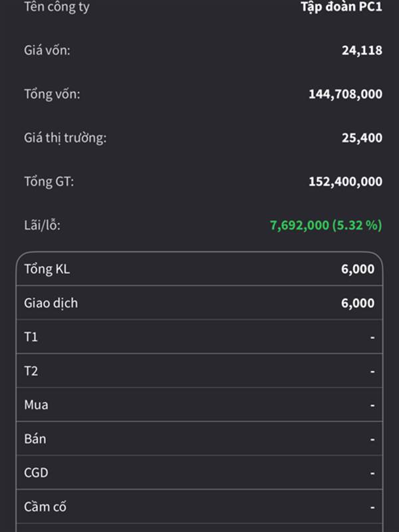Viewport: 399px width, 532px height.
Task: Tap the Giao dịch quantity 6,000
Action: pyautogui.click(x=359, y=303)
